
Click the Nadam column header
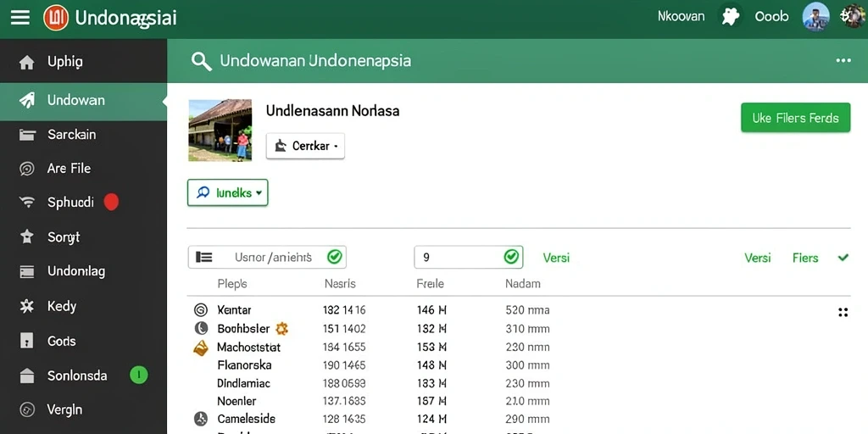(x=522, y=284)
